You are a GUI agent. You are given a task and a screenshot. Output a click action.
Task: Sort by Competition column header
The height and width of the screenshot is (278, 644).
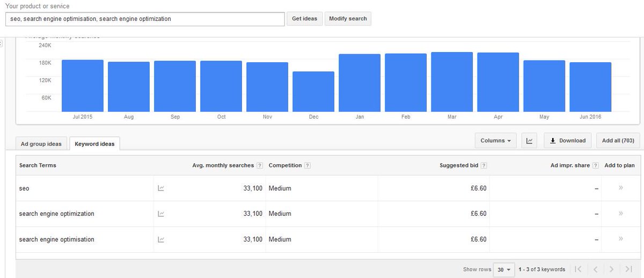pyautogui.click(x=285, y=165)
